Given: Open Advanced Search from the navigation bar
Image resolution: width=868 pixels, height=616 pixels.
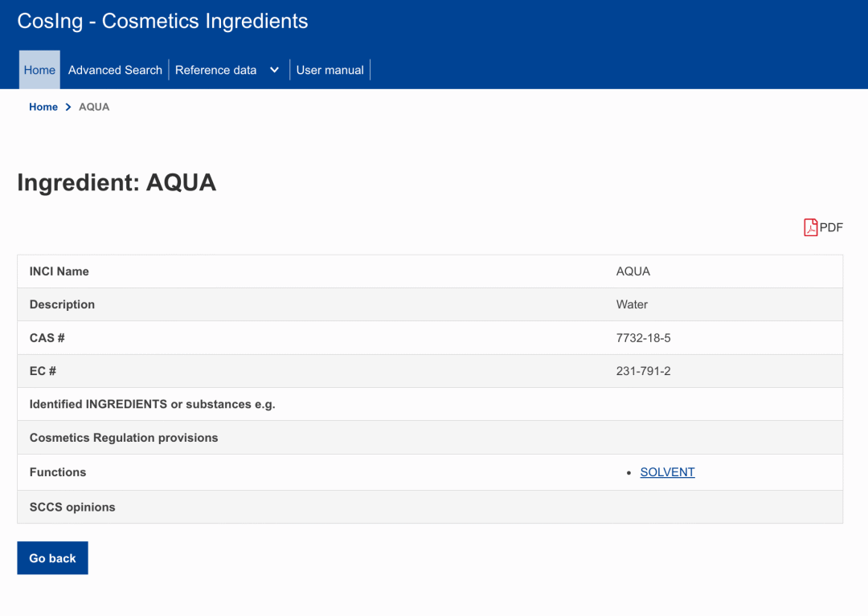Looking at the screenshot, I should pyautogui.click(x=115, y=70).
